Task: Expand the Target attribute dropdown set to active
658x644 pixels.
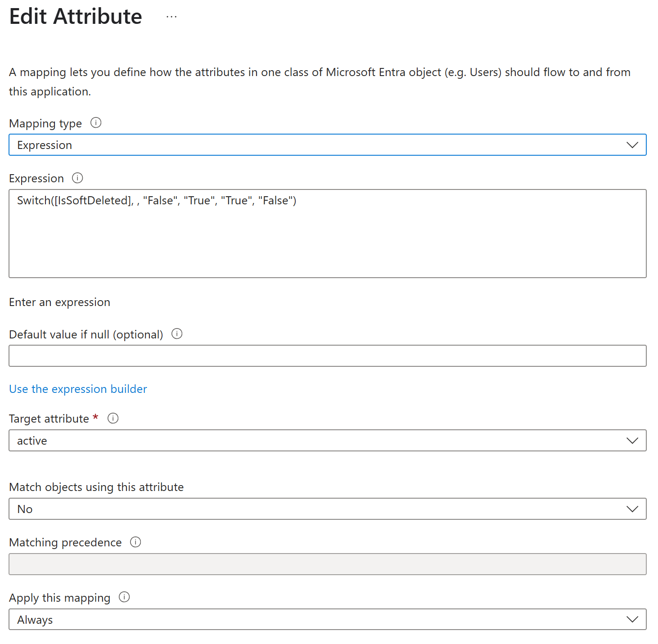Action: coord(328,441)
